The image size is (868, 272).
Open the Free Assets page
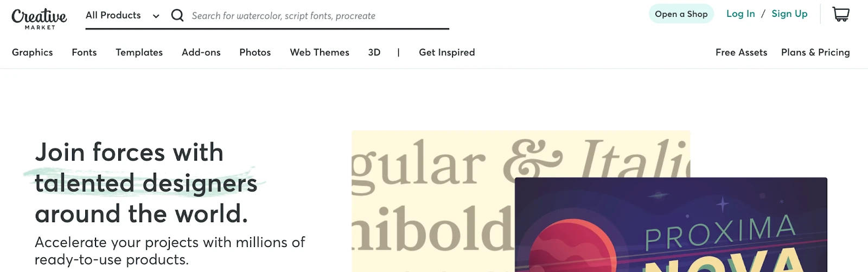(x=741, y=52)
